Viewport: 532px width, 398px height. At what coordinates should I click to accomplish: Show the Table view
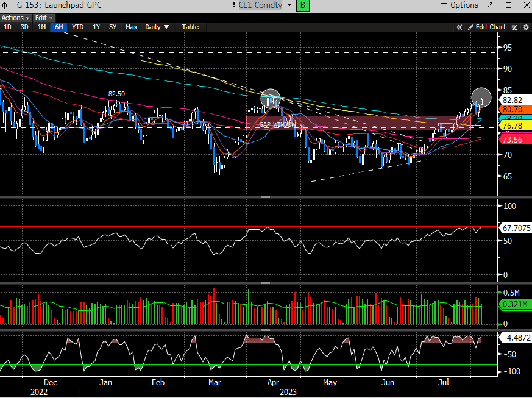click(190, 27)
